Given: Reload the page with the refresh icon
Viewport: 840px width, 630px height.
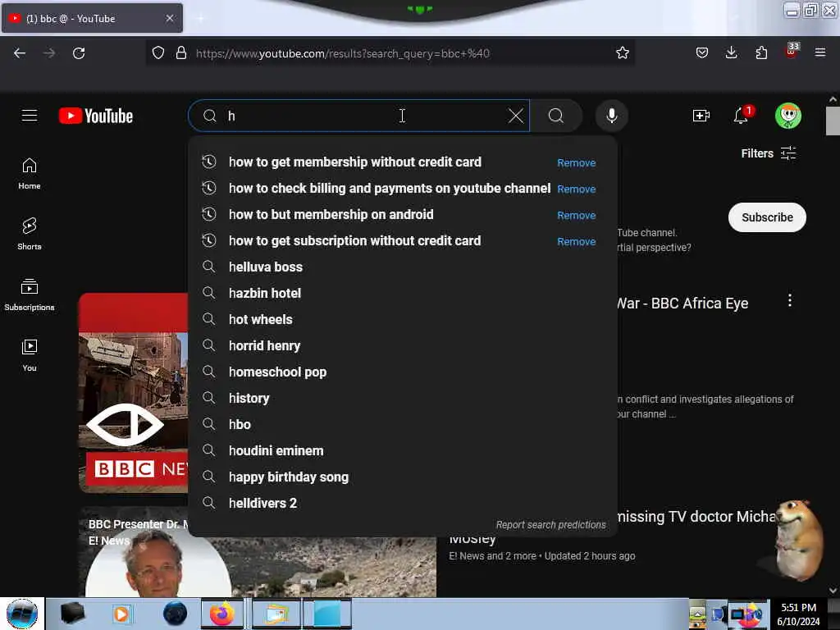Looking at the screenshot, I should coord(79,53).
